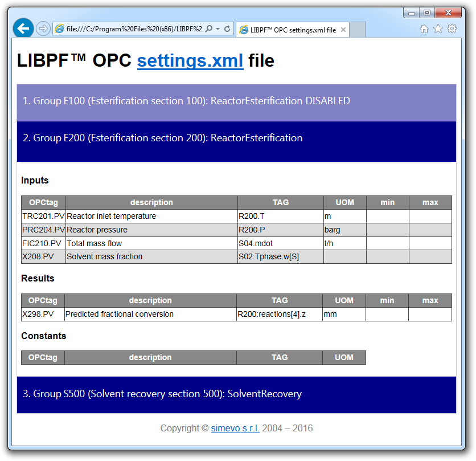Click the Refresh icon in address bar
This screenshot has height=461, width=476.
(227, 29)
